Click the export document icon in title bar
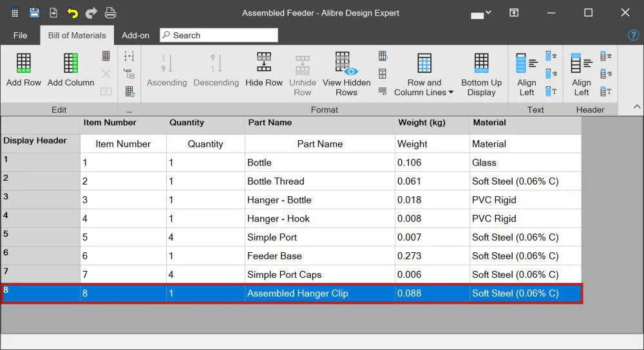Image resolution: width=644 pixels, height=350 pixels. point(53,13)
